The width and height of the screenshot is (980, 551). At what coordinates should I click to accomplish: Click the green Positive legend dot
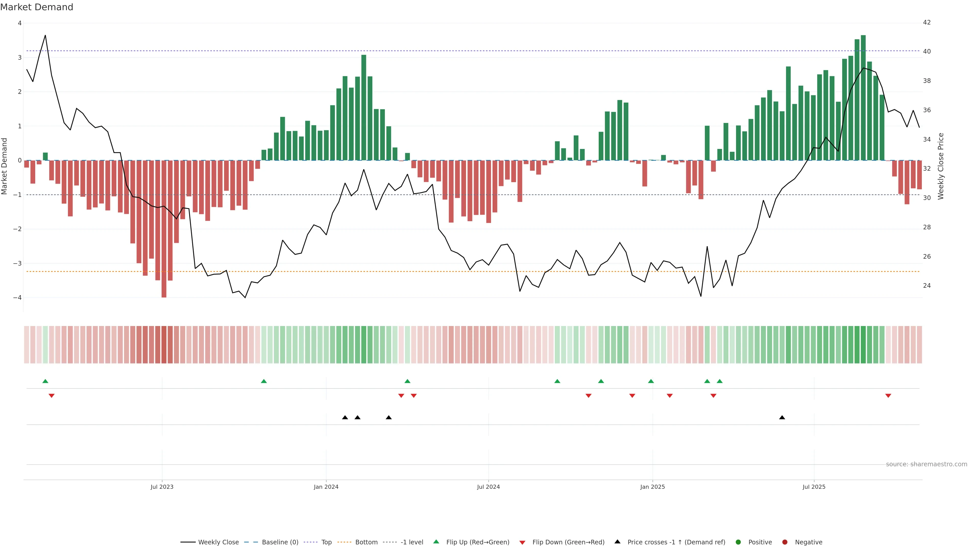tap(738, 542)
